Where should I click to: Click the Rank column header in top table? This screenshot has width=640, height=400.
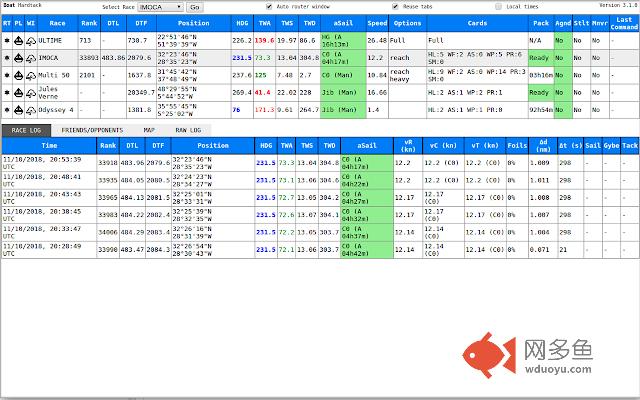[x=89, y=23]
